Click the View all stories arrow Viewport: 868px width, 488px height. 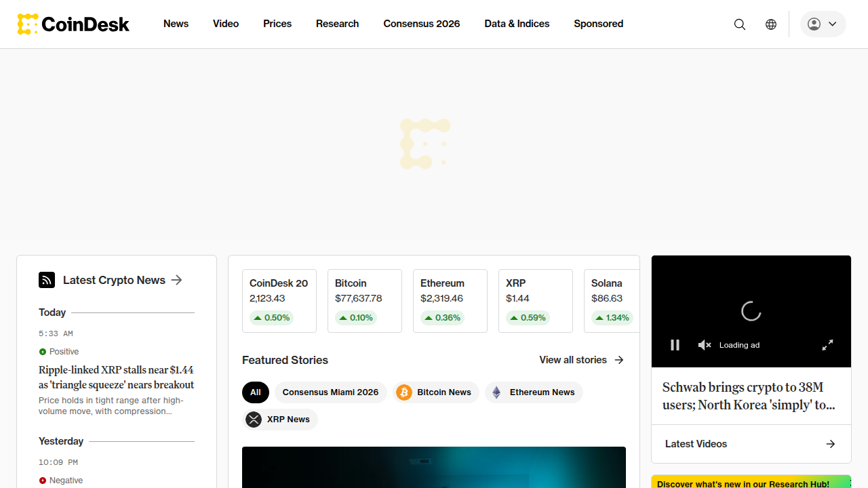(x=618, y=360)
